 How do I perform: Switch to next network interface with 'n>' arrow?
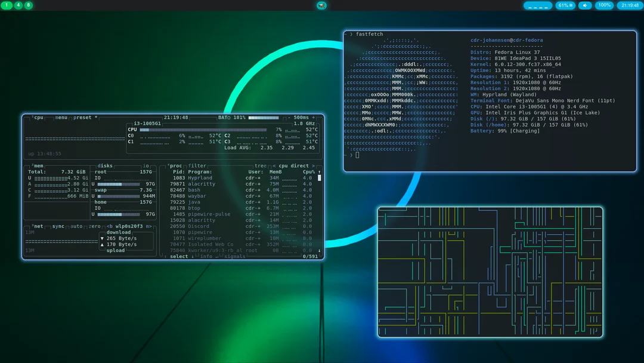[148, 226]
